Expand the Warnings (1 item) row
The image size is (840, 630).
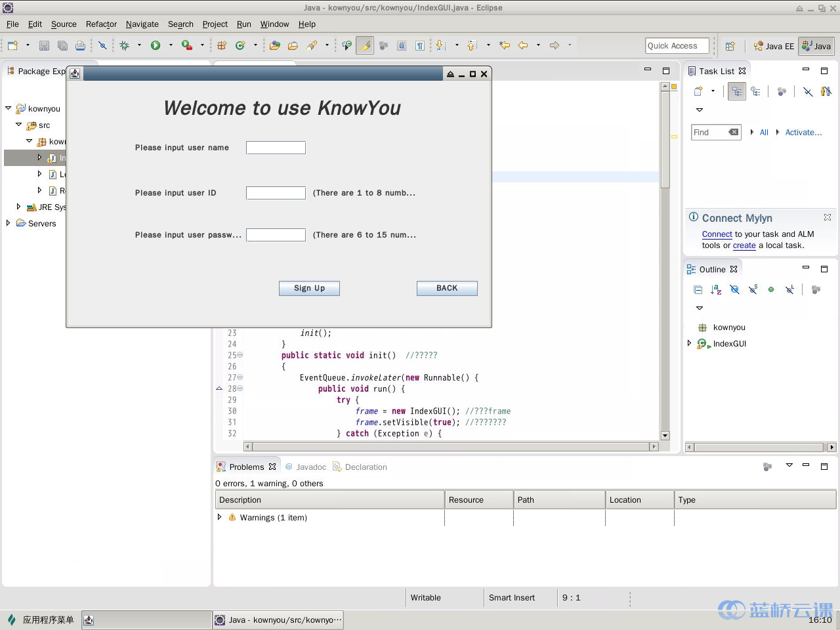click(x=220, y=517)
